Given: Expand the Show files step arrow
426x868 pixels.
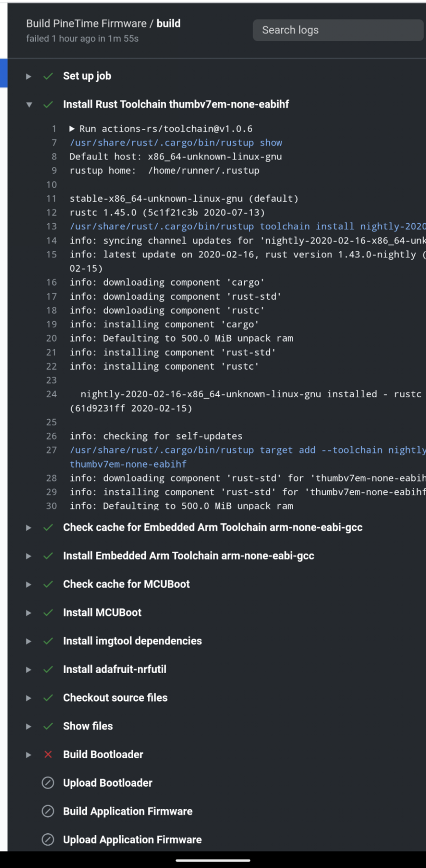Looking at the screenshot, I should (x=29, y=726).
